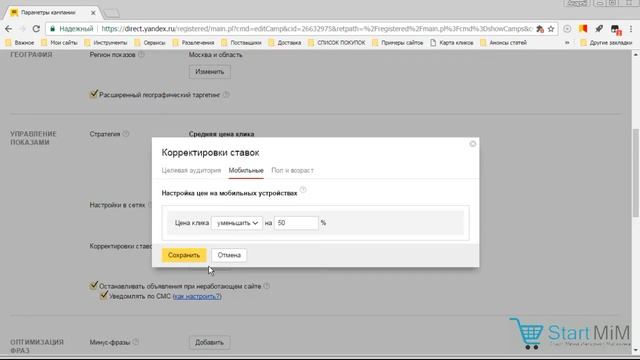Click Изменить button for region

[209, 72]
